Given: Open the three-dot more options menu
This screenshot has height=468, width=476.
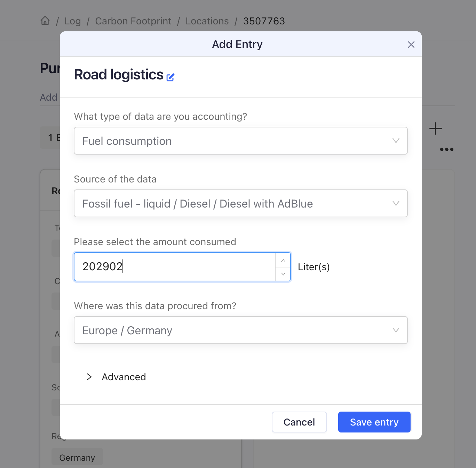Looking at the screenshot, I should (x=446, y=149).
